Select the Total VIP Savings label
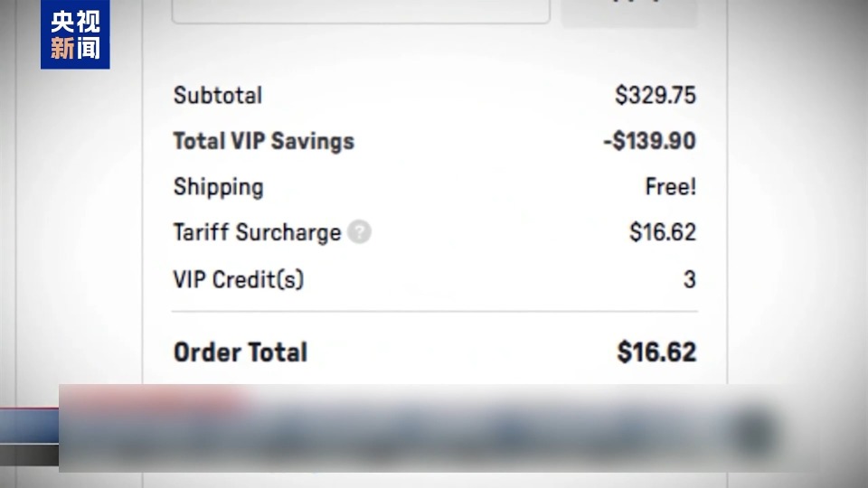 (263, 141)
